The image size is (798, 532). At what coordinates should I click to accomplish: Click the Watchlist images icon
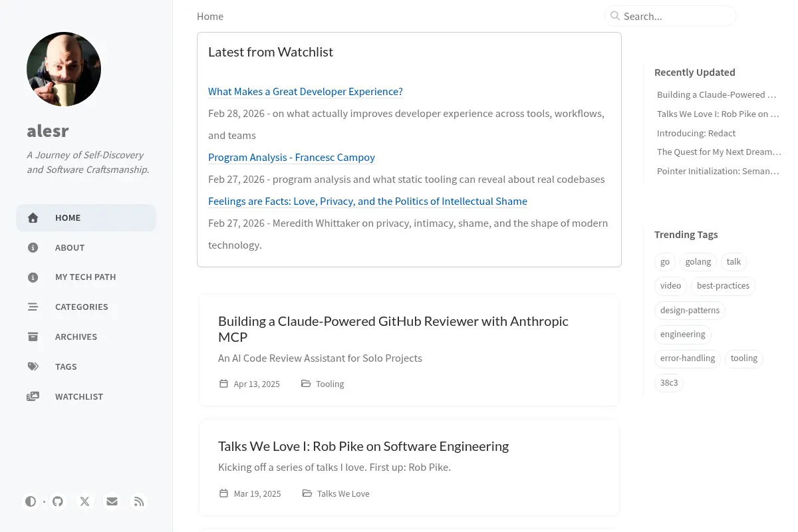click(33, 396)
